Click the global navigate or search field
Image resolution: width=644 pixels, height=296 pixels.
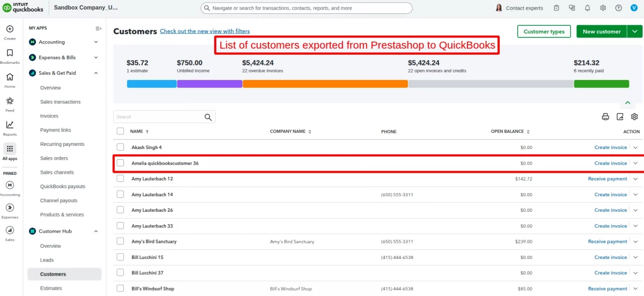[x=306, y=8]
